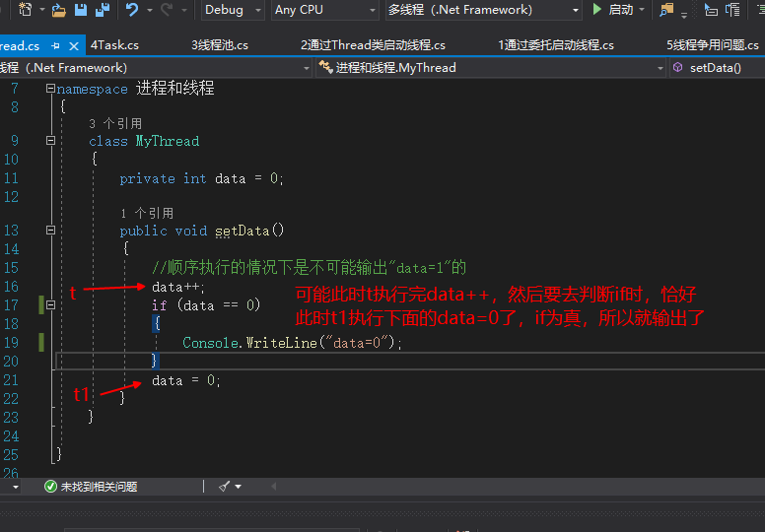Click the green check no-issues icon
Screen dimensions: 765x532
pyautogui.click(x=50, y=487)
